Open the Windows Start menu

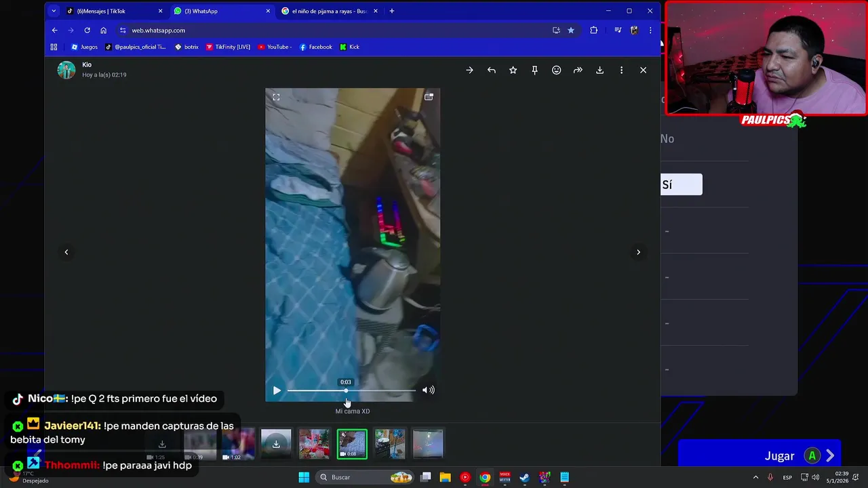[x=304, y=477]
